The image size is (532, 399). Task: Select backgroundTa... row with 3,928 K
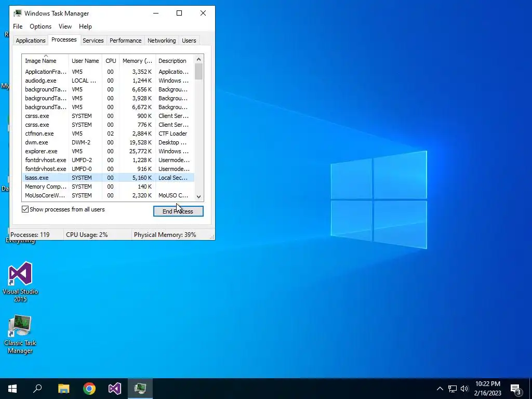pos(108,98)
